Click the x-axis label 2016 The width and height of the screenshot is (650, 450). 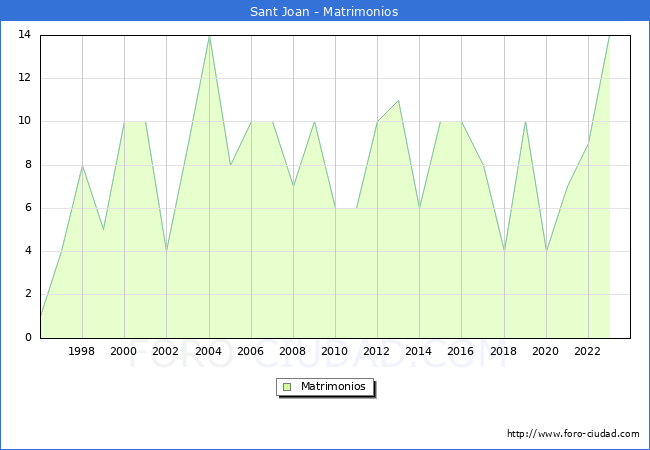(461, 351)
